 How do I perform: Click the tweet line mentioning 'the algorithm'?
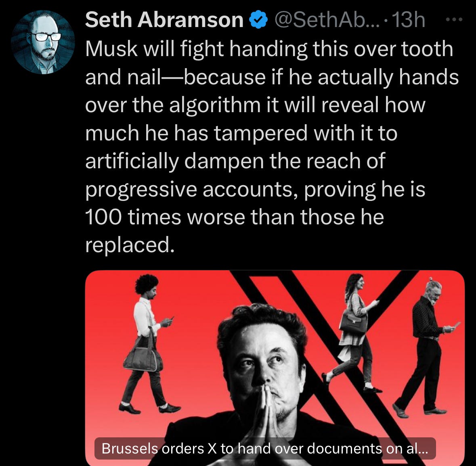coord(255,105)
